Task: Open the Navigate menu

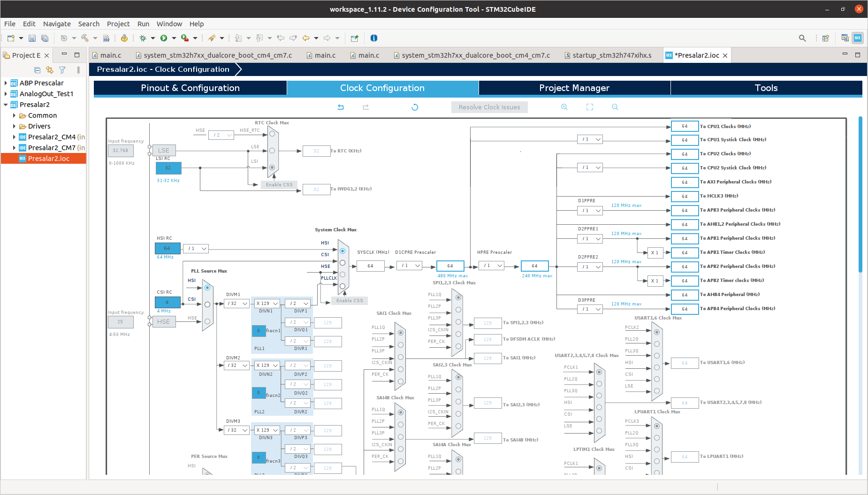Action: tap(57, 24)
